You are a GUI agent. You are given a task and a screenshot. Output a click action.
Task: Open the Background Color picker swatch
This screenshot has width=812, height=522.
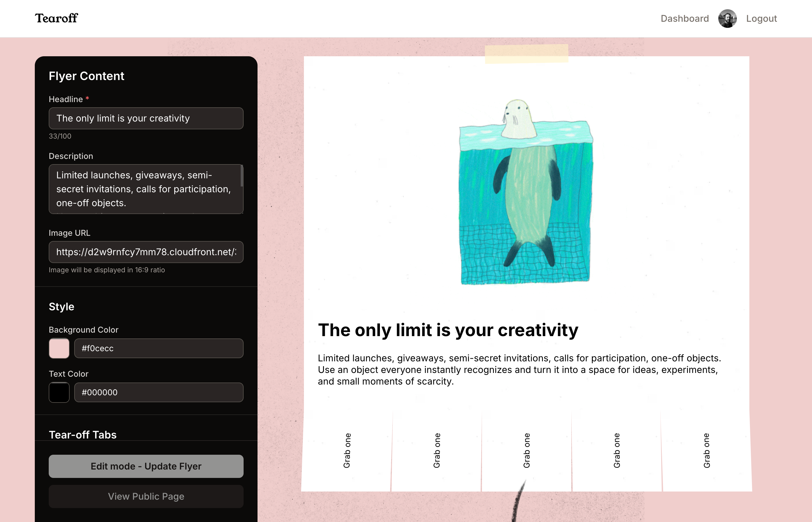pos(59,348)
